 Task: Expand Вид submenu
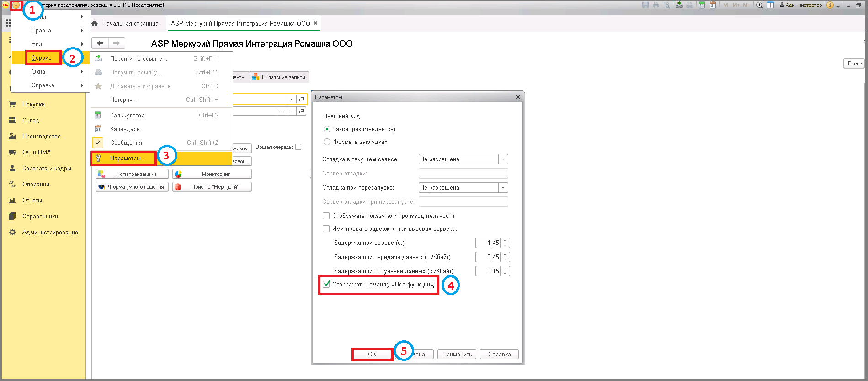click(x=50, y=44)
